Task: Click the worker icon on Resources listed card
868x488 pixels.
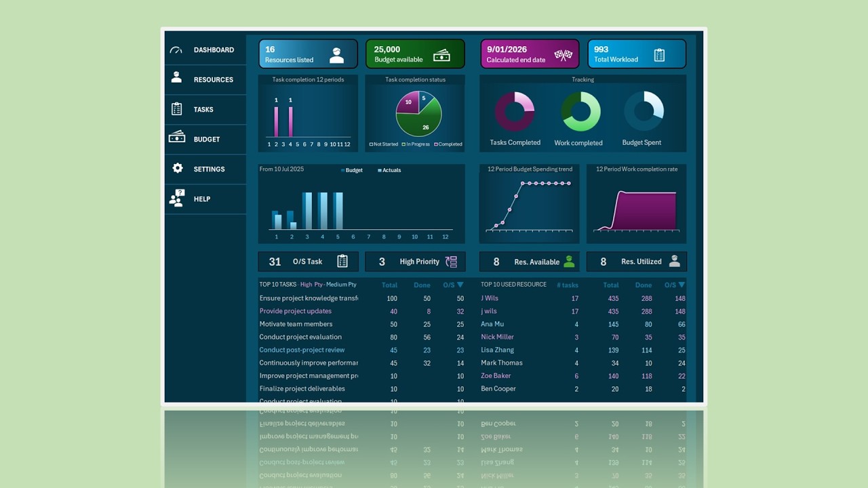Action: click(336, 56)
